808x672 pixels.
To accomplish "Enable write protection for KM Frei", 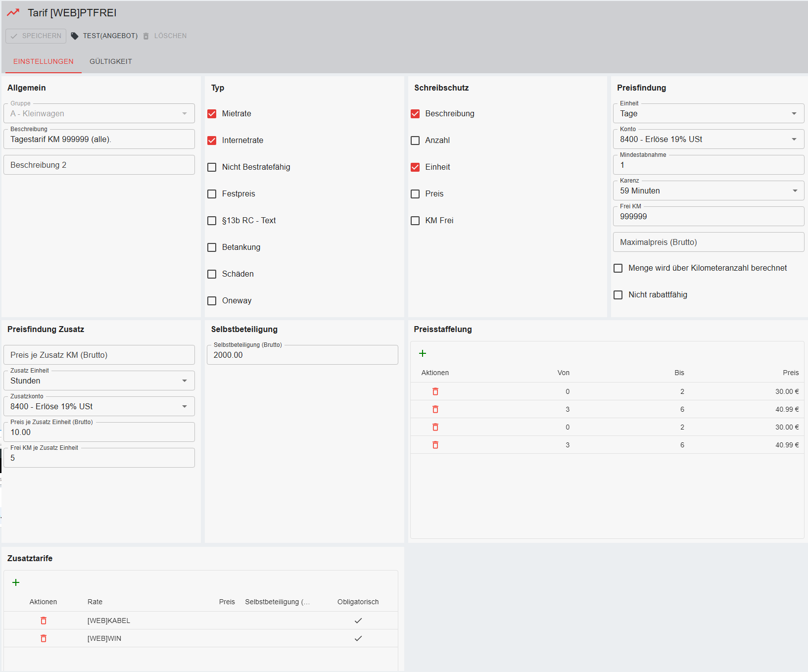I will 415,221.
